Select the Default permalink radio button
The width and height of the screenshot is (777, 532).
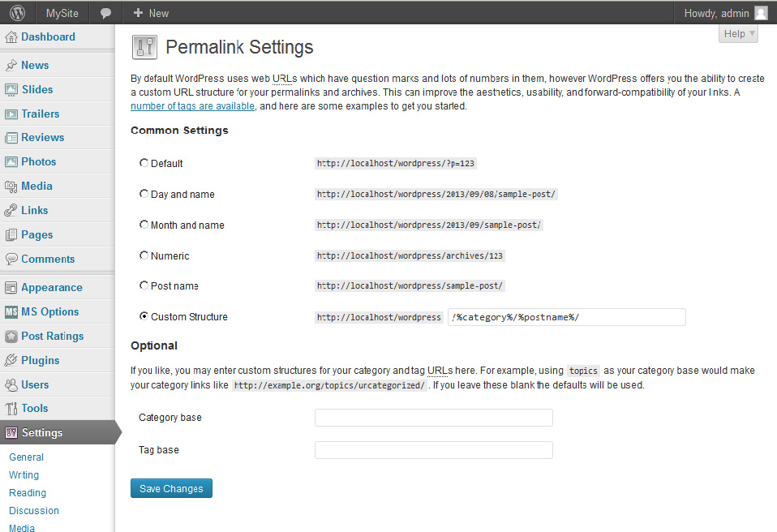[144, 163]
